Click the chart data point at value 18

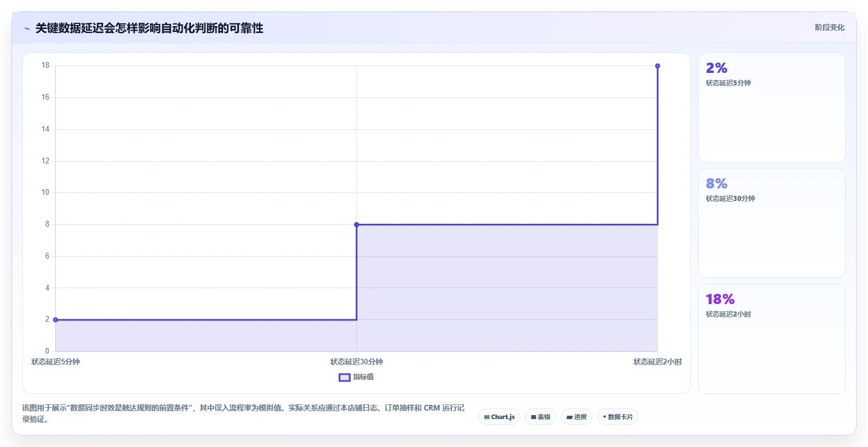tap(657, 66)
